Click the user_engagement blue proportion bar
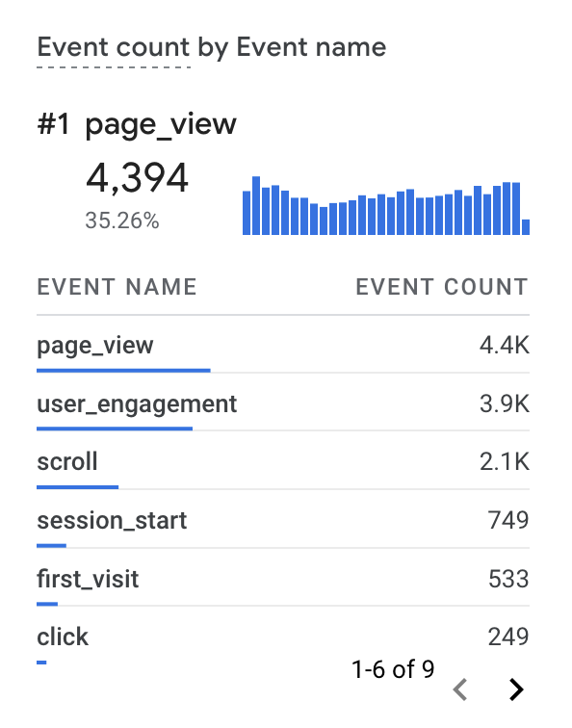This screenshot has width=572, height=728. coord(115,429)
